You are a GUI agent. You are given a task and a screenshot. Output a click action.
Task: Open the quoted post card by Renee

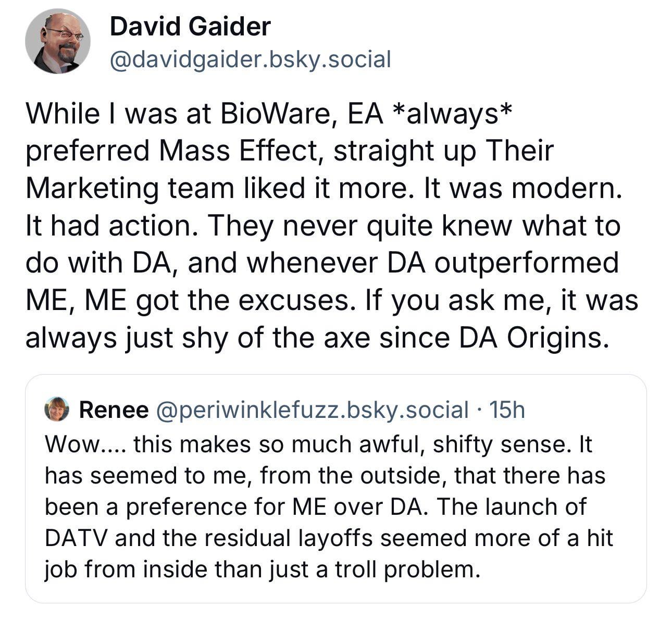[x=336, y=489]
